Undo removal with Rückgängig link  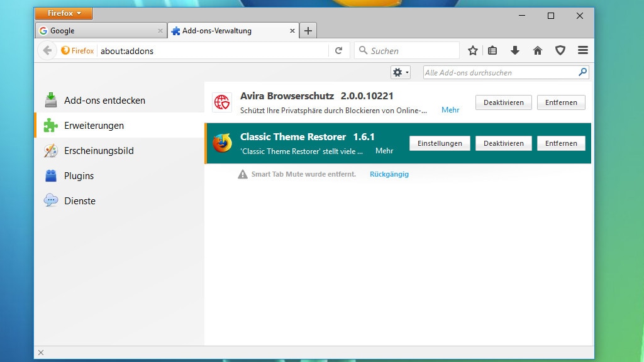tap(389, 174)
